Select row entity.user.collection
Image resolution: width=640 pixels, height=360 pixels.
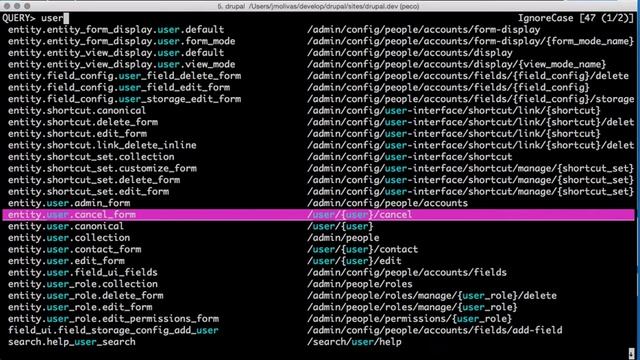tap(318, 238)
